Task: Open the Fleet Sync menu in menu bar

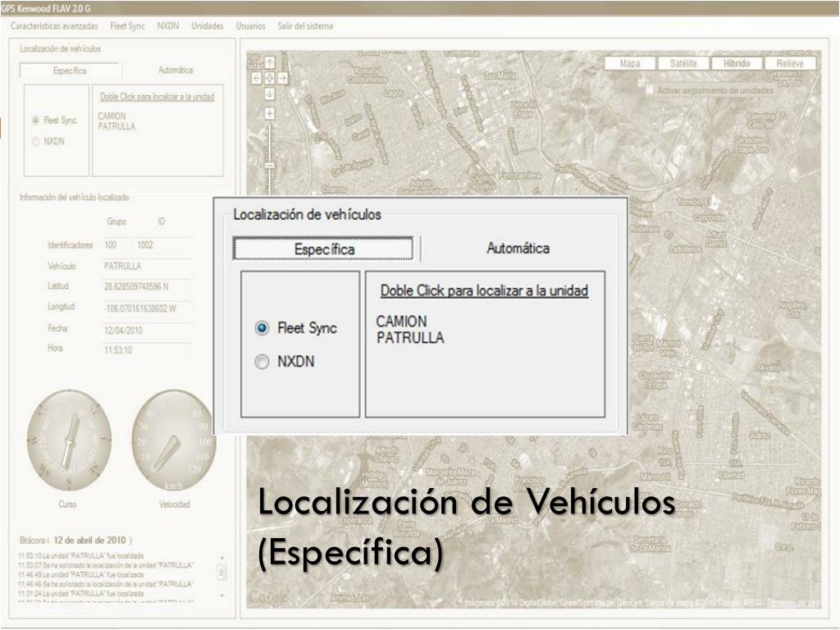Action: point(127,25)
